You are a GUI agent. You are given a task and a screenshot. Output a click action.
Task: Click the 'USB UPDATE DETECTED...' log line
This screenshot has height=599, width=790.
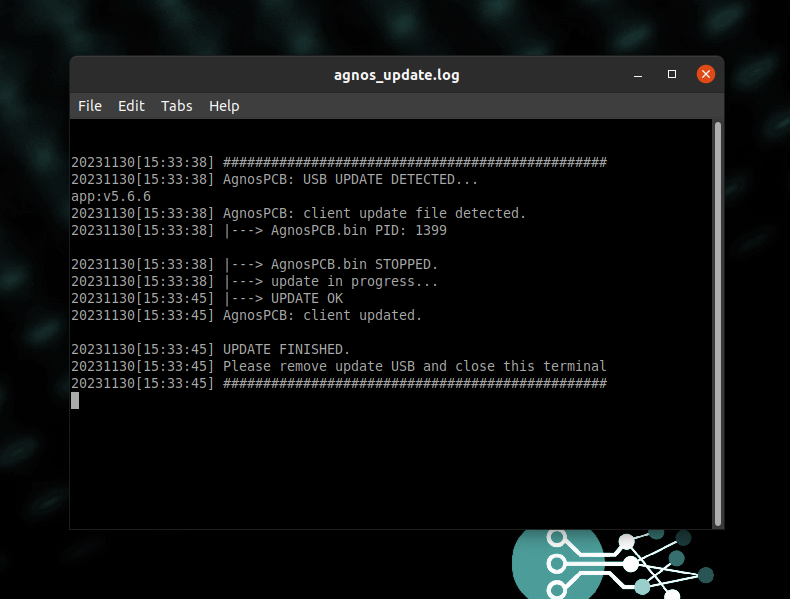[x=274, y=179]
